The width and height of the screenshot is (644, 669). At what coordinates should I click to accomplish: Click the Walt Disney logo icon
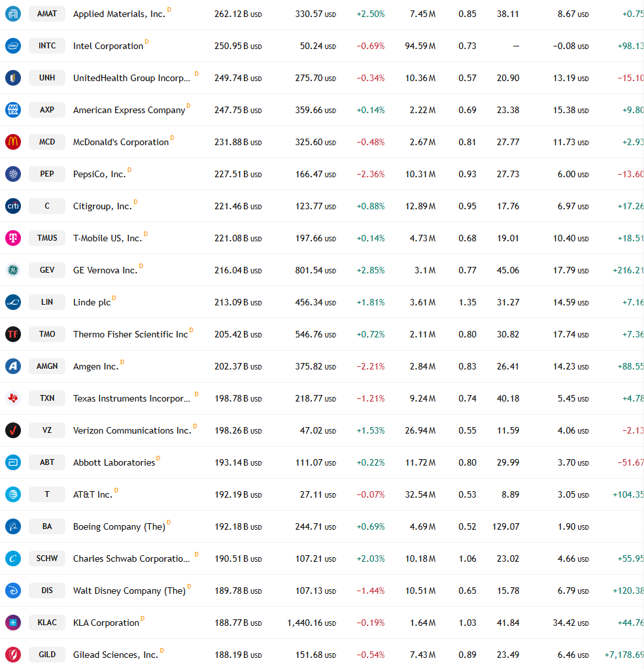pos(13,591)
